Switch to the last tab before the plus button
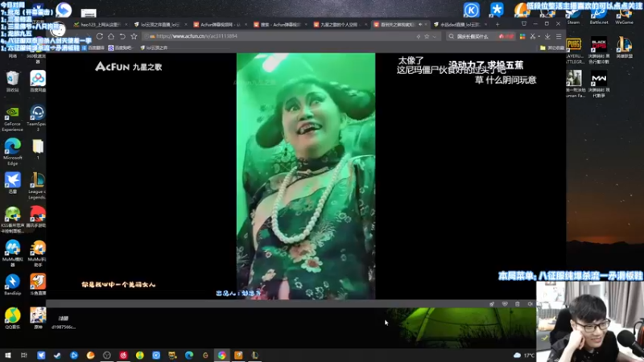 [460, 25]
